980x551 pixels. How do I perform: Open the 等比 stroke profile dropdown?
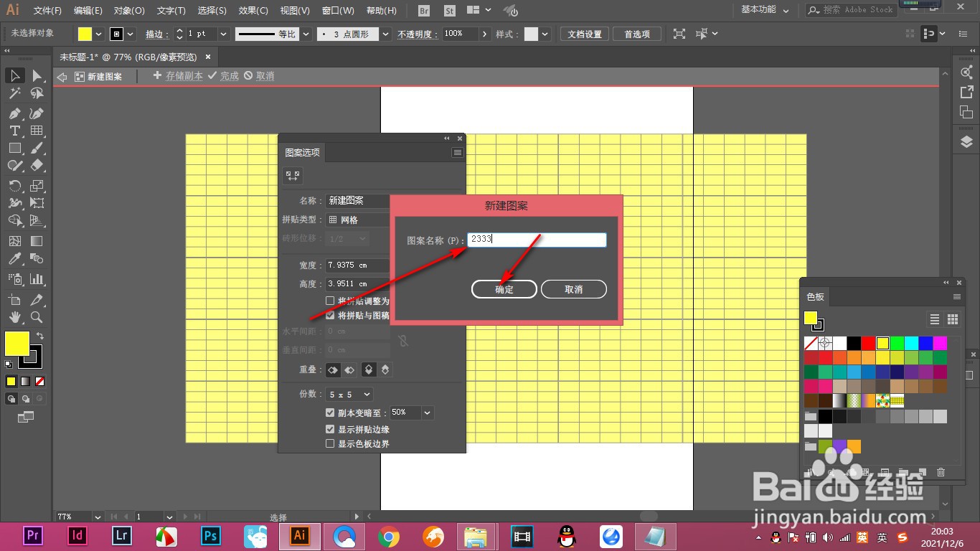pos(306,34)
